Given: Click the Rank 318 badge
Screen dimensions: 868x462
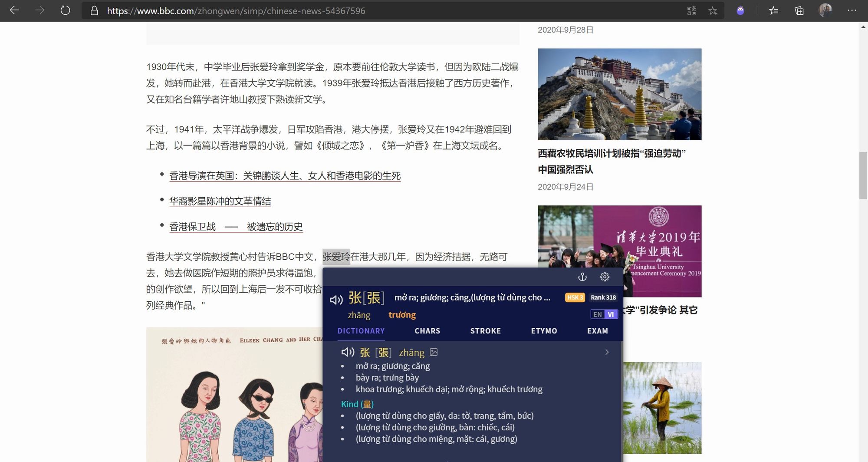Looking at the screenshot, I should 603,297.
